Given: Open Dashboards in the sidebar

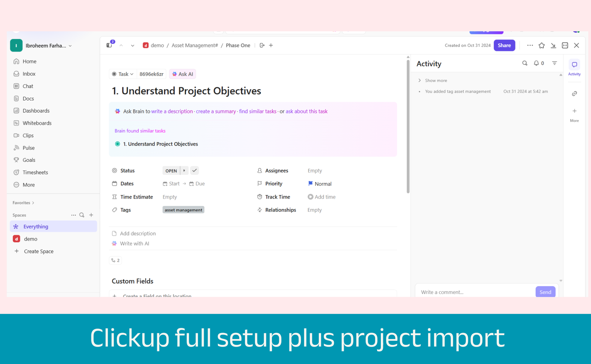Looking at the screenshot, I should [x=36, y=111].
